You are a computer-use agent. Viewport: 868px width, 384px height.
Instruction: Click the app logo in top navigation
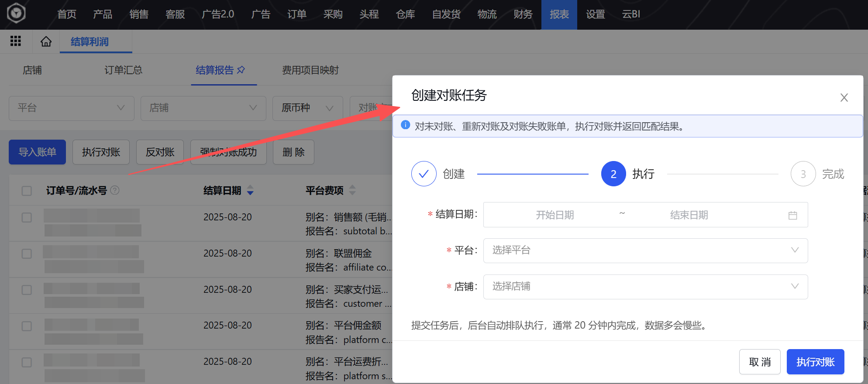[x=16, y=13]
